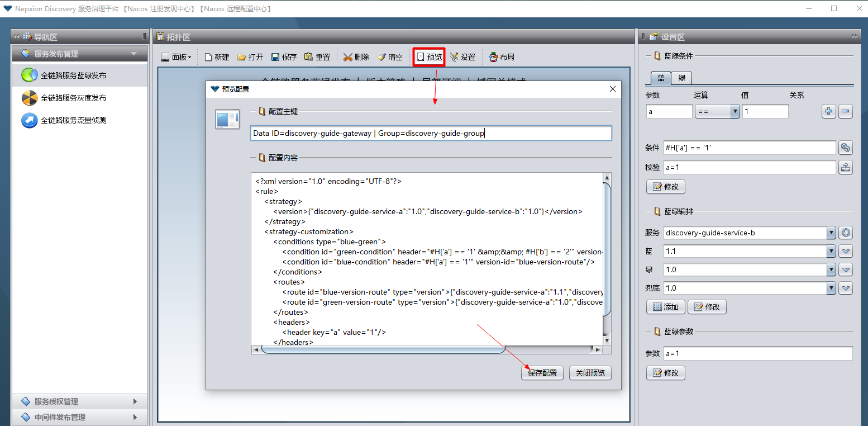Click scroll down arrow of config content
Viewport: 868px width, 426px height.
(x=607, y=340)
